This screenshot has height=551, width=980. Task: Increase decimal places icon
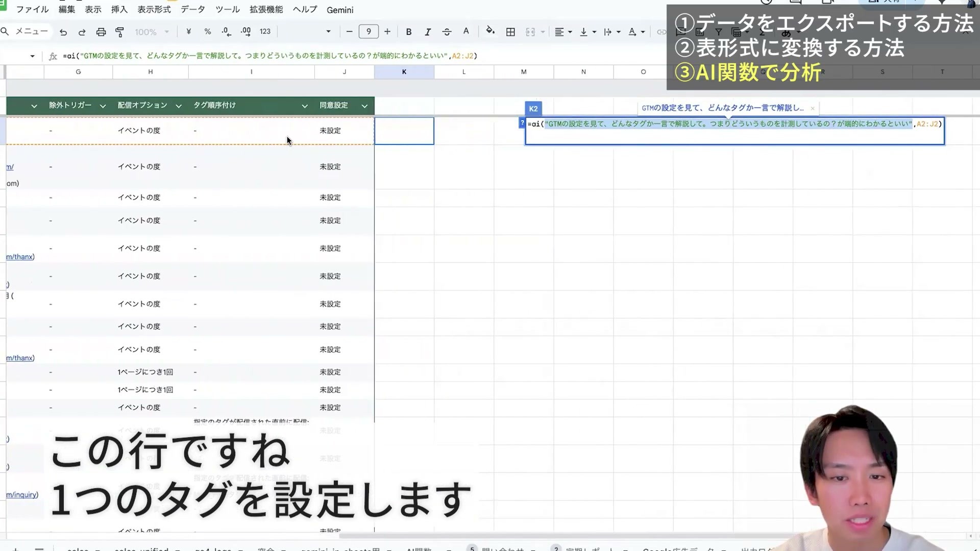pyautogui.click(x=246, y=32)
